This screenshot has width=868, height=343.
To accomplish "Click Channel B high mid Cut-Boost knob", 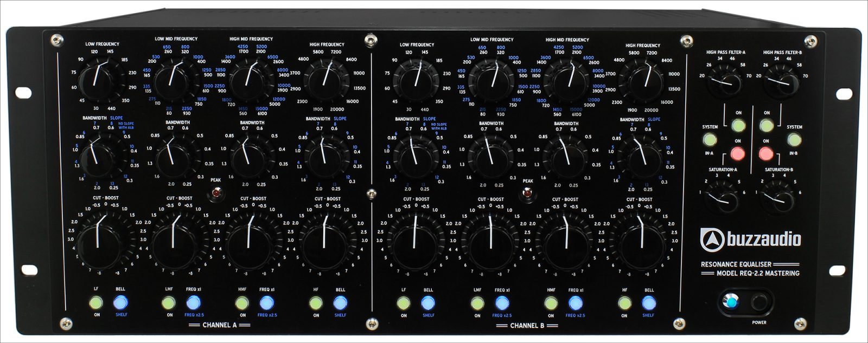I will pos(565,240).
